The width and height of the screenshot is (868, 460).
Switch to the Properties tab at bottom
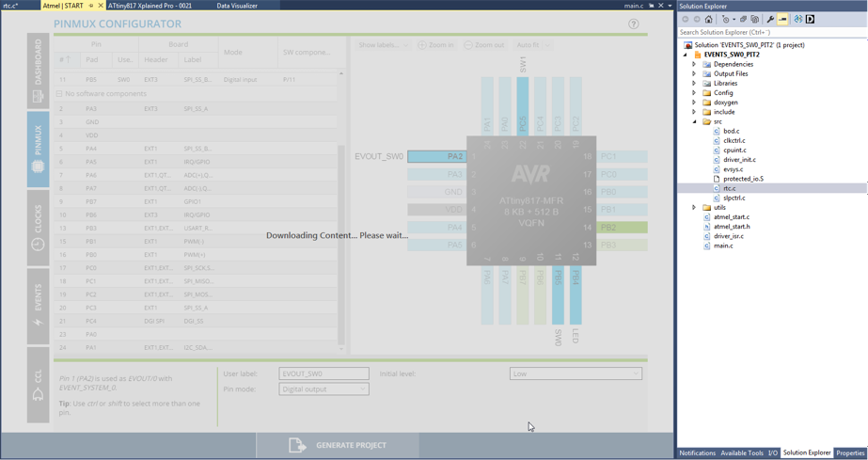point(850,452)
